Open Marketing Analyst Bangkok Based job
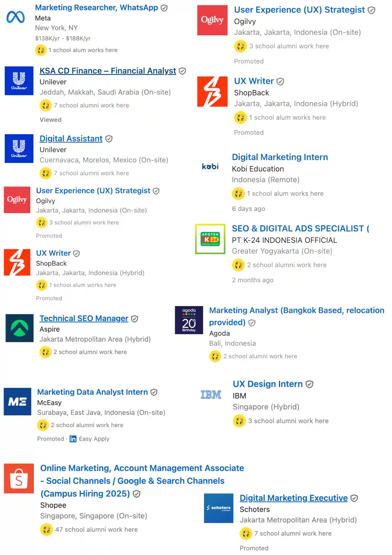The image size is (392, 555). click(x=296, y=311)
